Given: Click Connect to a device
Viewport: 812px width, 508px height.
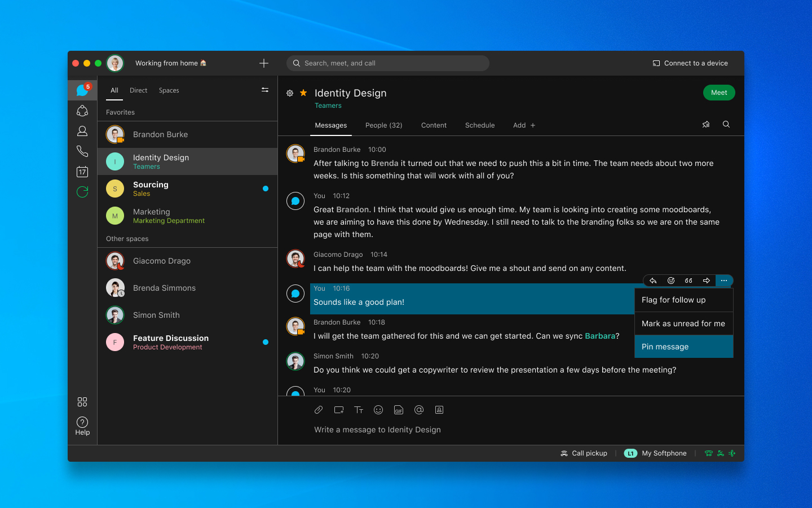Looking at the screenshot, I should [x=690, y=63].
